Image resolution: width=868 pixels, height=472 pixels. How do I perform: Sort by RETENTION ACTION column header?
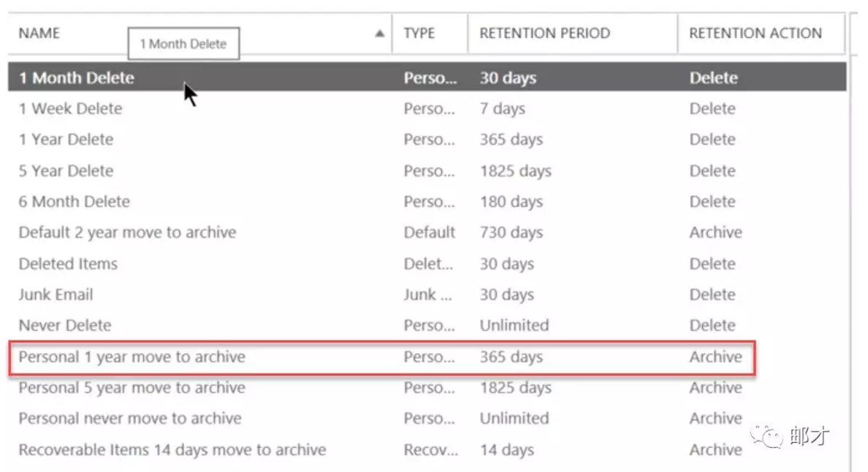(755, 33)
